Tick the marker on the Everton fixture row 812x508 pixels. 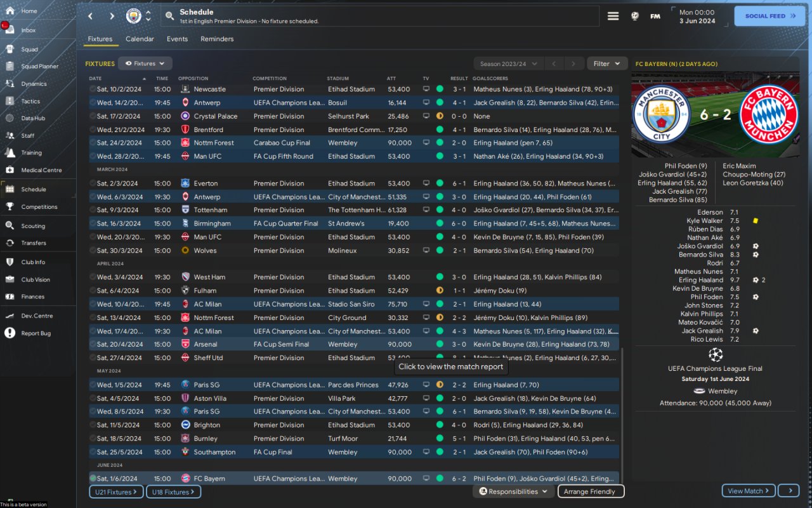click(93, 184)
